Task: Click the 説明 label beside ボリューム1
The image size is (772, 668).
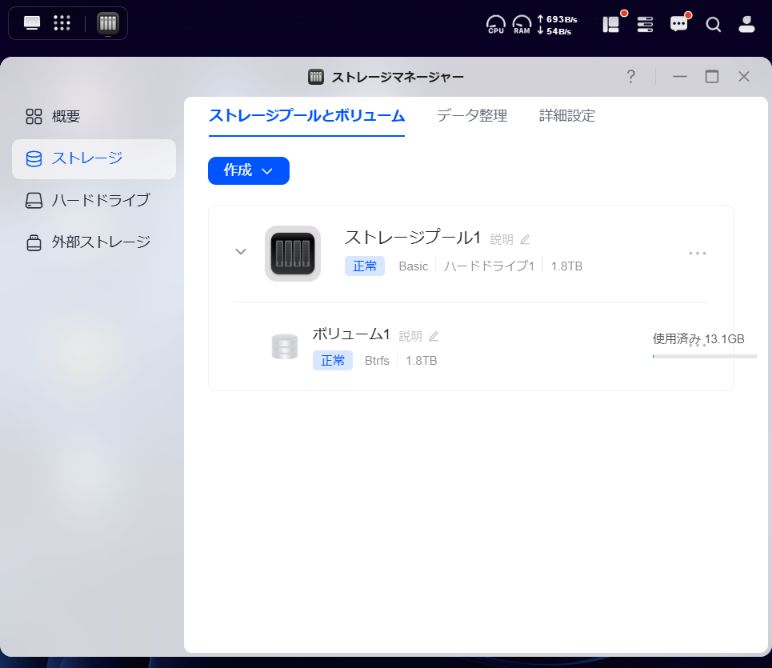Action: 411,336
